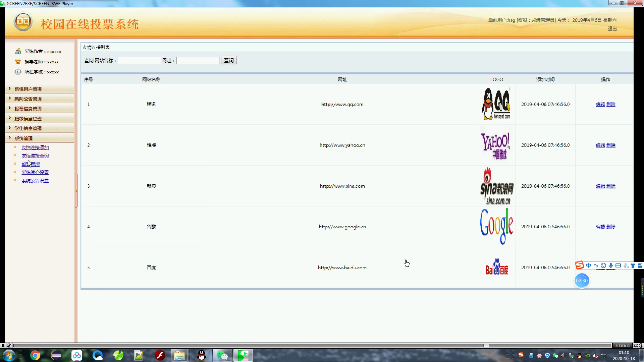
Task: Open Baidu Netdisk taskbar icon
Action: click(77, 355)
